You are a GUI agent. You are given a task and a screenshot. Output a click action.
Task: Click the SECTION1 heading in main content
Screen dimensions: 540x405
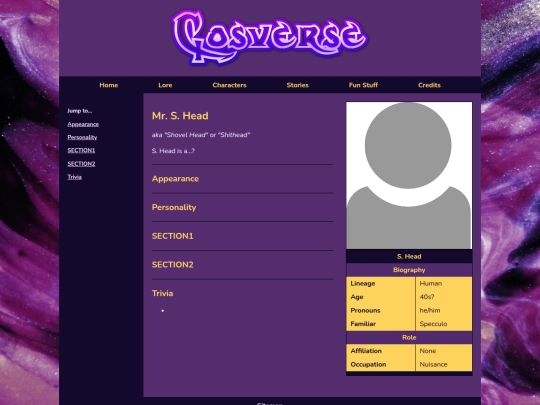(173, 236)
